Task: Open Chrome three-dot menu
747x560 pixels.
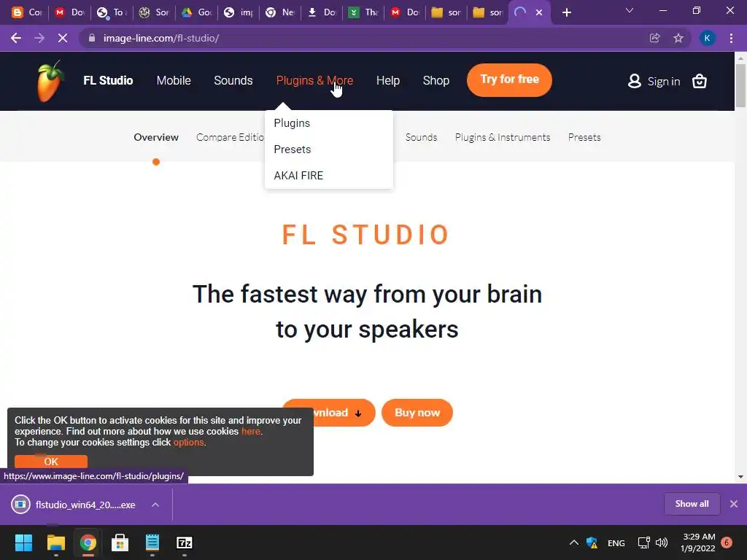Action: point(731,38)
